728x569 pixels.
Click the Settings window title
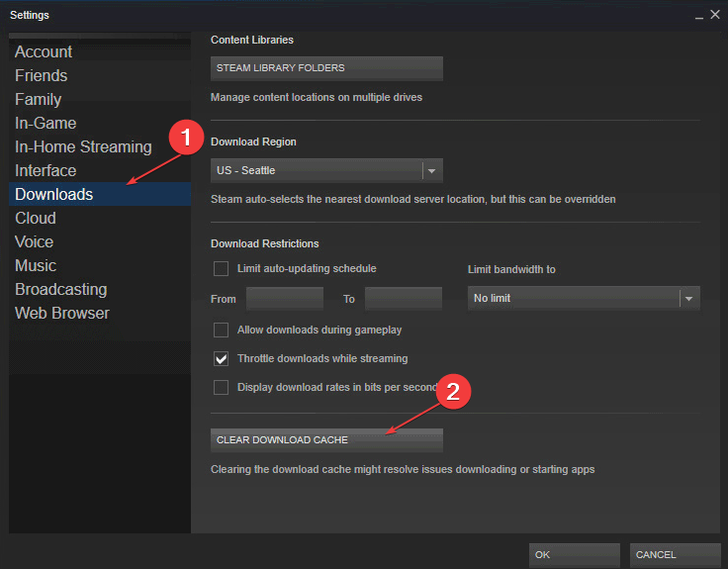click(x=30, y=15)
